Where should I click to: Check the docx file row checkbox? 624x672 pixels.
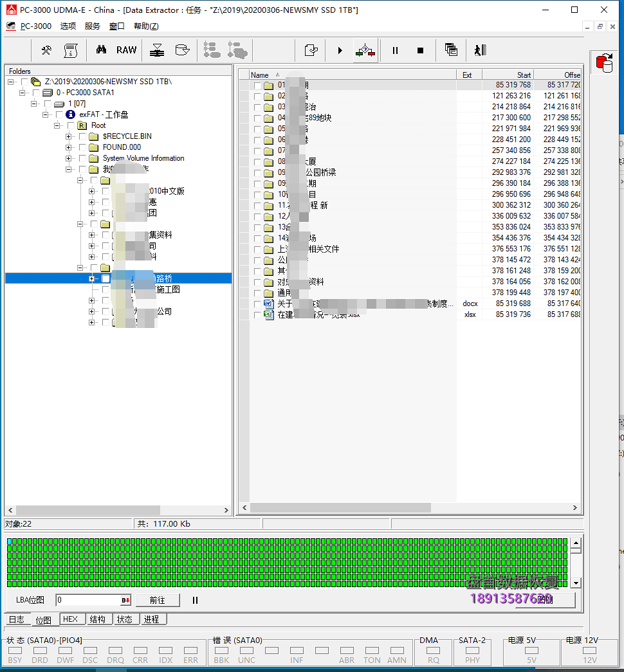point(257,304)
